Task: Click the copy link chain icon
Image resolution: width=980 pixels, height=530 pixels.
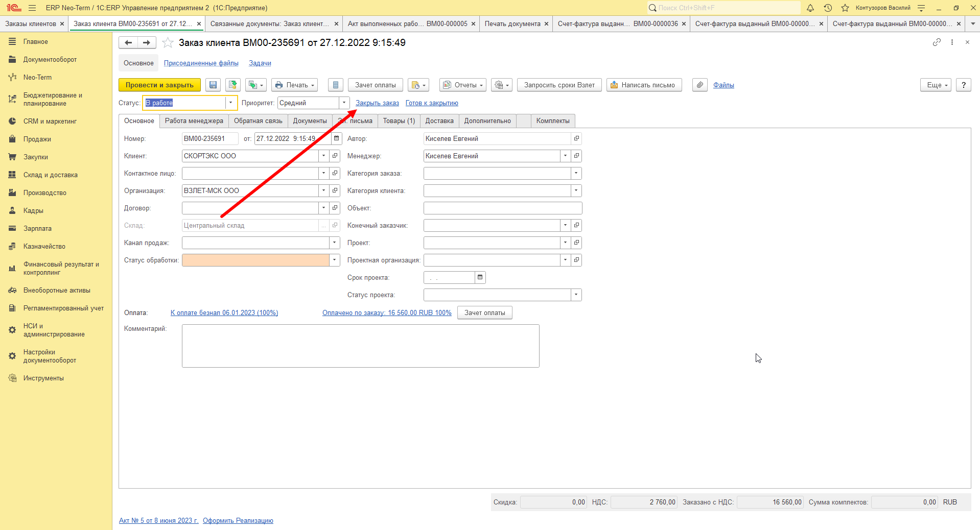Action: tap(937, 42)
